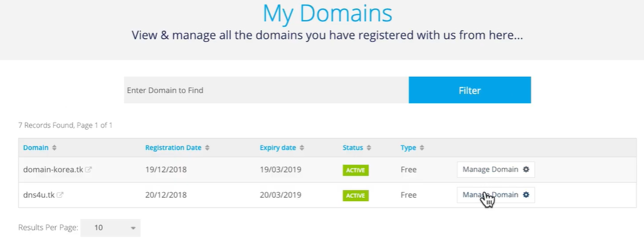Click expiry date 19/03/2019
This screenshot has height=241, width=644.
click(280, 170)
